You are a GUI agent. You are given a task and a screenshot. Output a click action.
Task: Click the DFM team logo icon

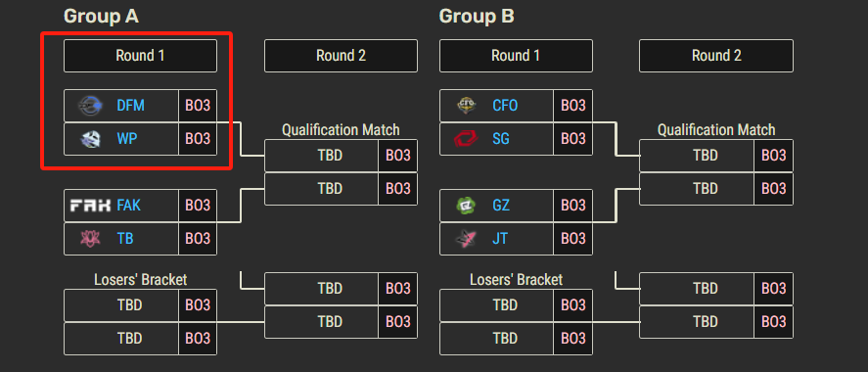(90, 105)
